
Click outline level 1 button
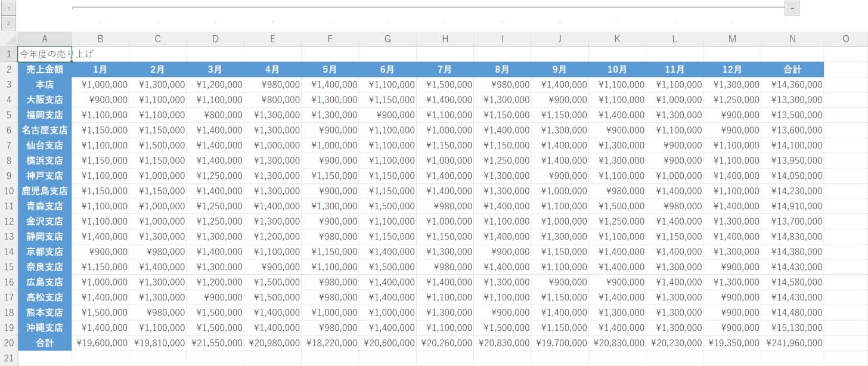[8, 8]
